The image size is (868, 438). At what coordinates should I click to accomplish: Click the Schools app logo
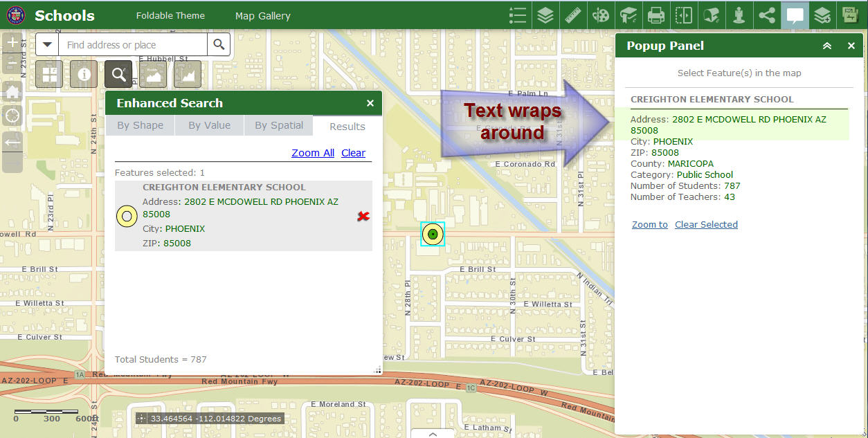[15, 15]
